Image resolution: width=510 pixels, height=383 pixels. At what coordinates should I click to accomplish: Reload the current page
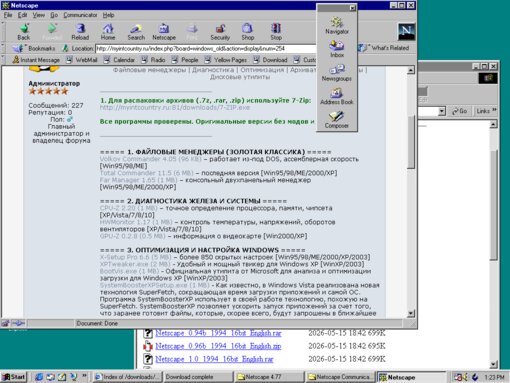pos(80,32)
